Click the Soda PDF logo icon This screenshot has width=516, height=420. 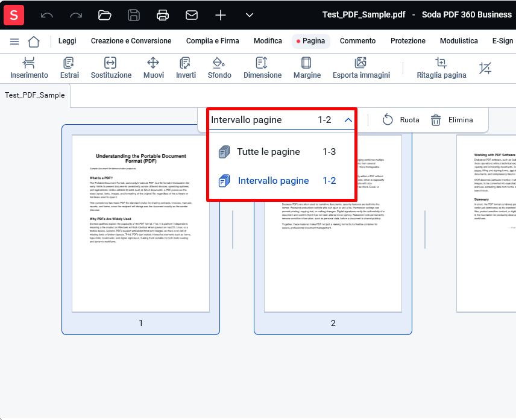[x=14, y=15]
